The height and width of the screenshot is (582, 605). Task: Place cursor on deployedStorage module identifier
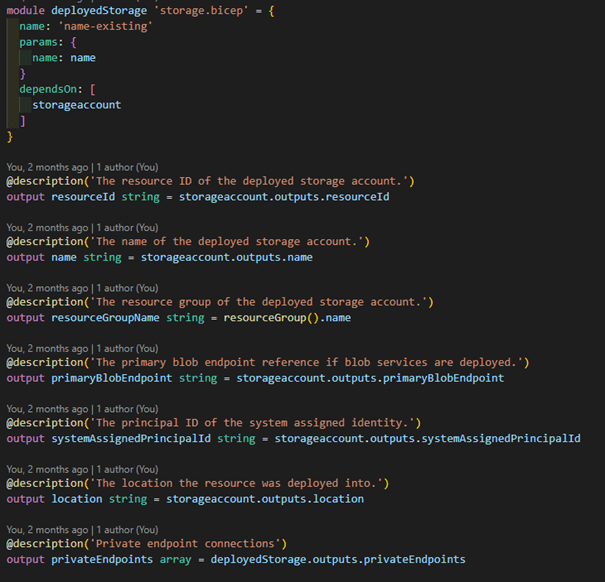(99, 9)
